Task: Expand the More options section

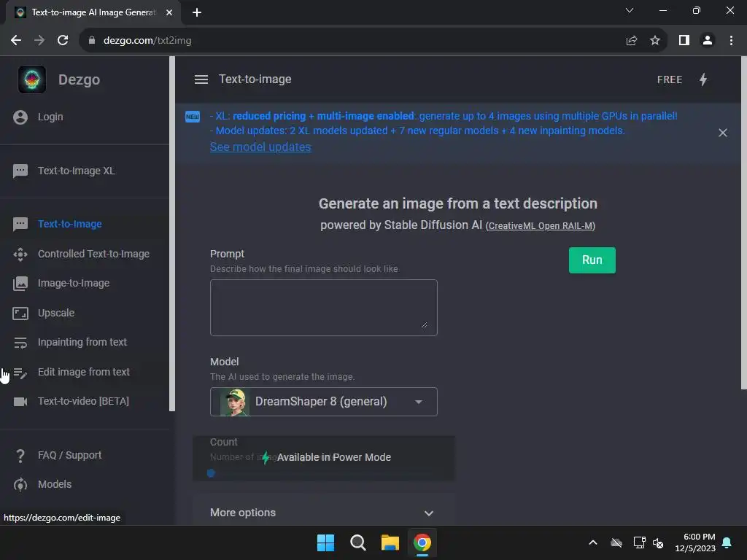Action: [323, 513]
